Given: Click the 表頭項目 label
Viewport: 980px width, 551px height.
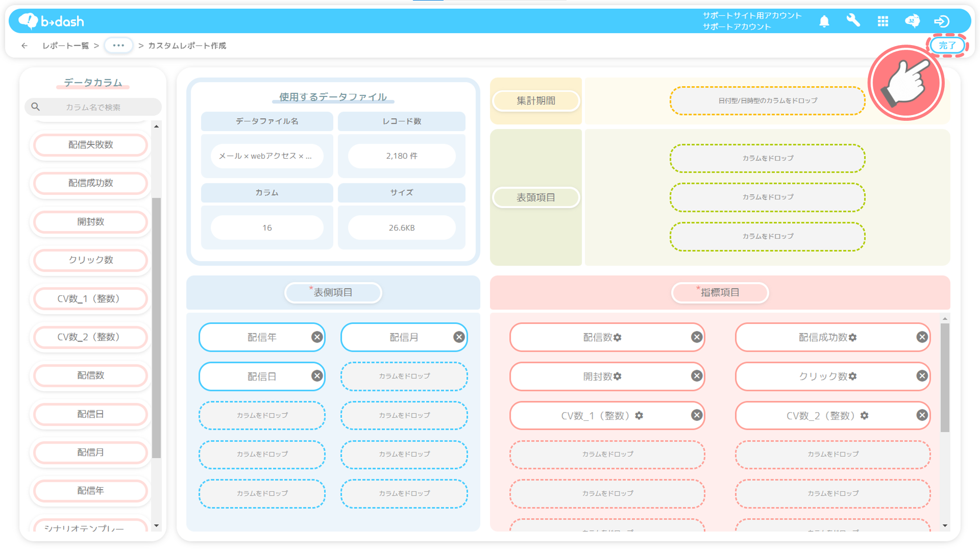Looking at the screenshot, I should click(x=536, y=197).
